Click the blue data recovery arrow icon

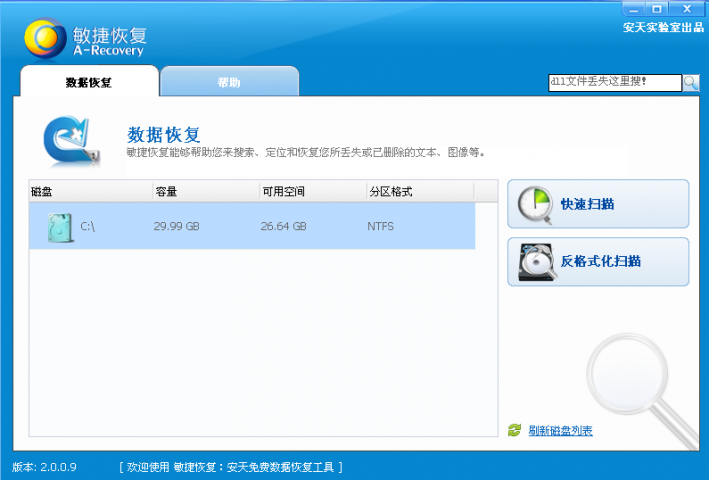click(x=72, y=140)
